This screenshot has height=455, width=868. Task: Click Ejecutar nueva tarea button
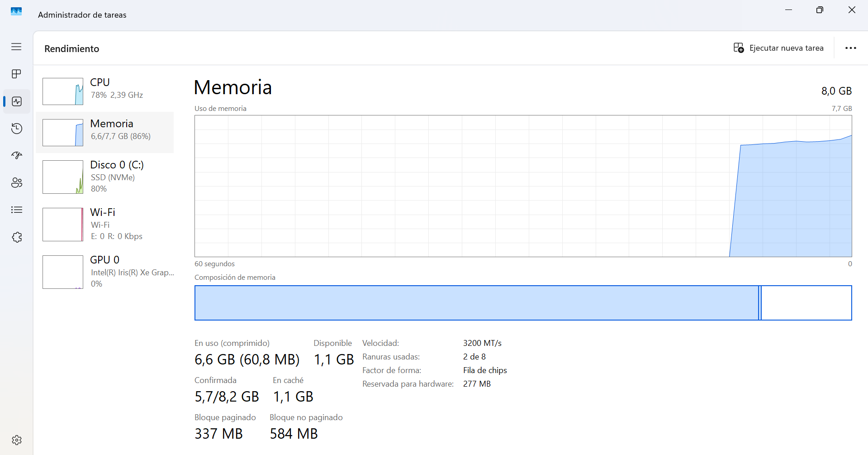[x=778, y=48]
